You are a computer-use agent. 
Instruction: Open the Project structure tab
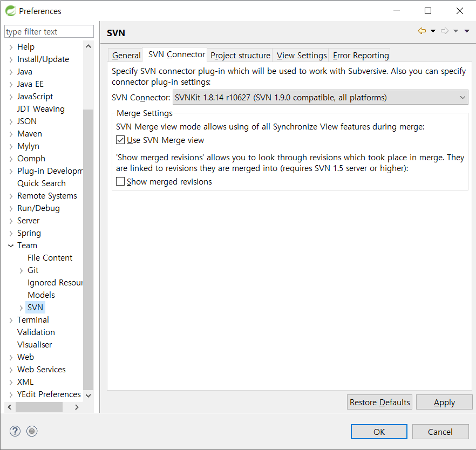240,55
